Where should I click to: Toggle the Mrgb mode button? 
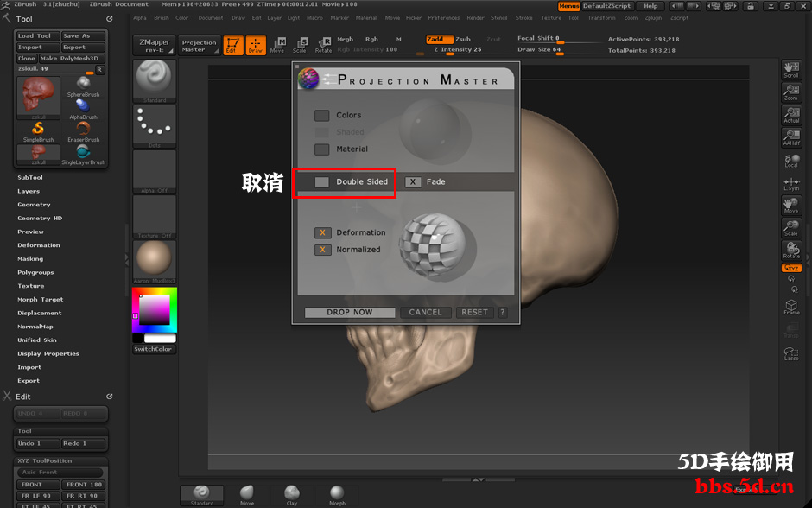(345, 40)
